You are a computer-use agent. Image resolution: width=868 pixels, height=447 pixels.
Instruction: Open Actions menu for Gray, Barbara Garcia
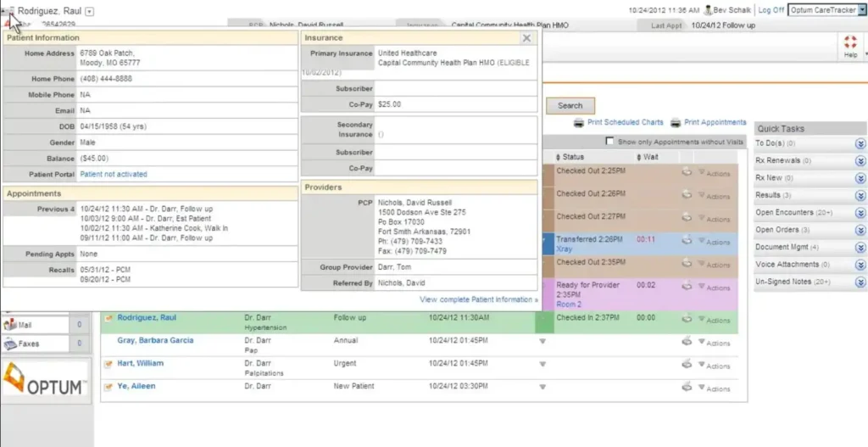[x=714, y=343]
